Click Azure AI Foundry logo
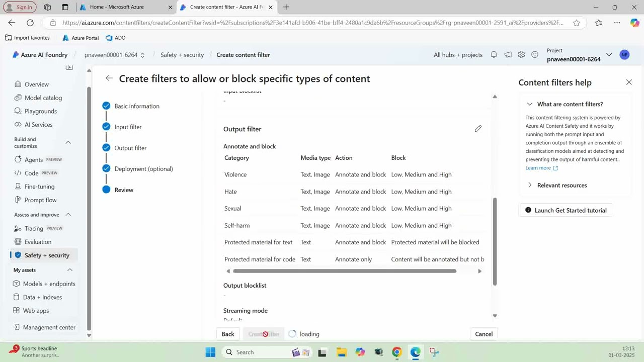 [40, 55]
